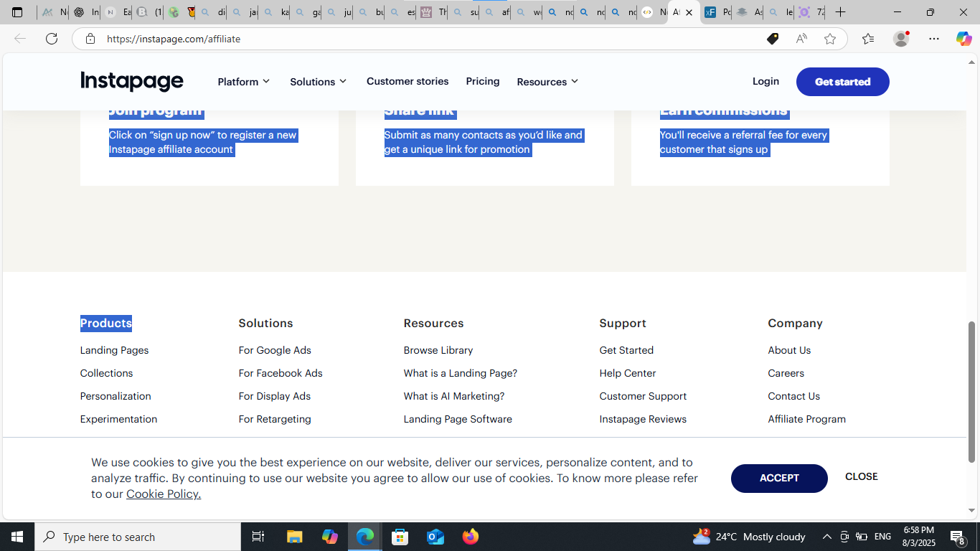Open the Customer Support link

coord(643,396)
